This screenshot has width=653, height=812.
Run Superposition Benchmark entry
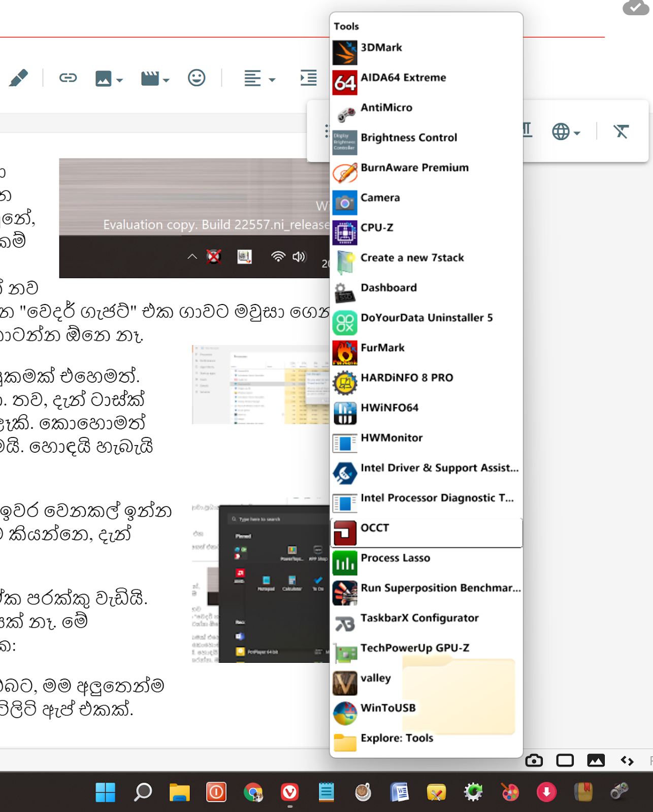426,592
